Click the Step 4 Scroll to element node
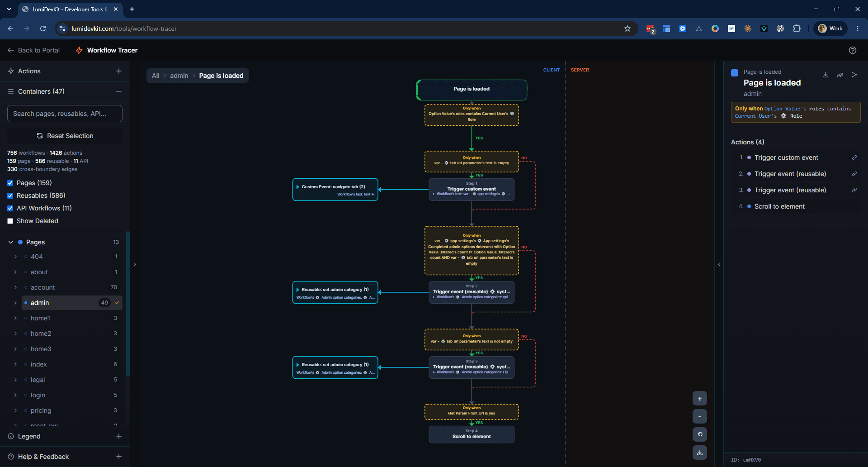Viewport: 868px width, 467px height. pyautogui.click(x=472, y=434)
